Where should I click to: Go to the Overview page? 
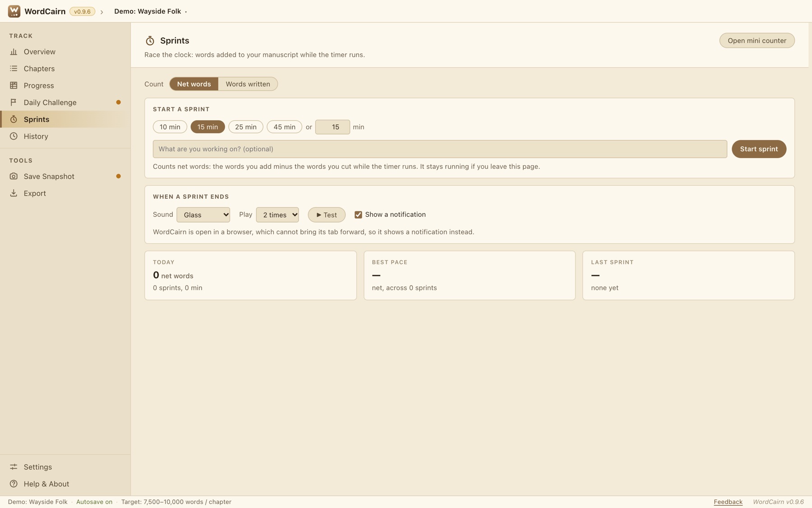click(x=65, y=52)
